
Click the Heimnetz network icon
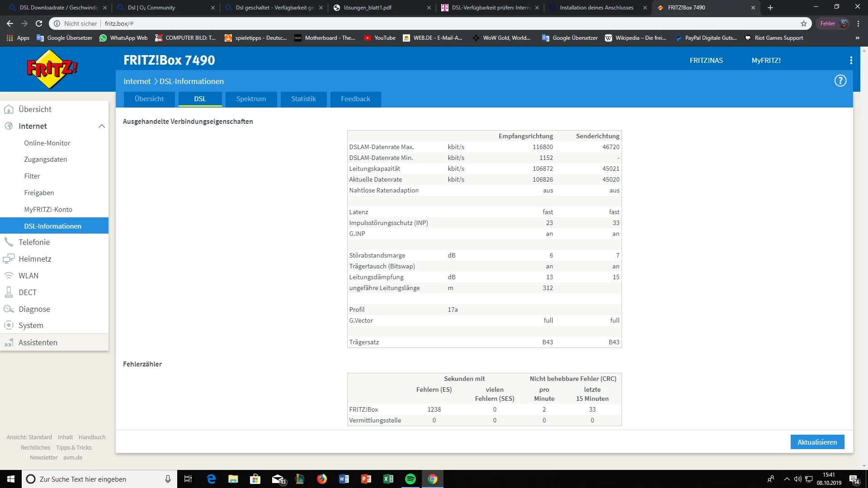tap(9, 259)
